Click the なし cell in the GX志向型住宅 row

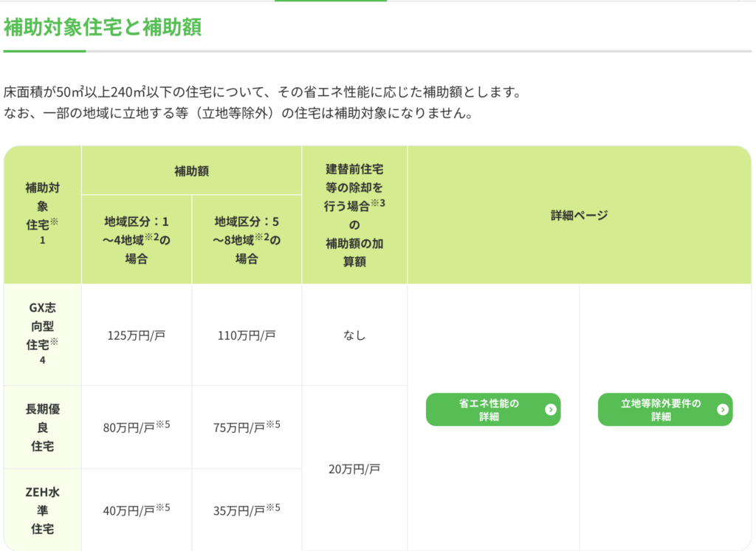pyautogui.click(x=354, y=334)
